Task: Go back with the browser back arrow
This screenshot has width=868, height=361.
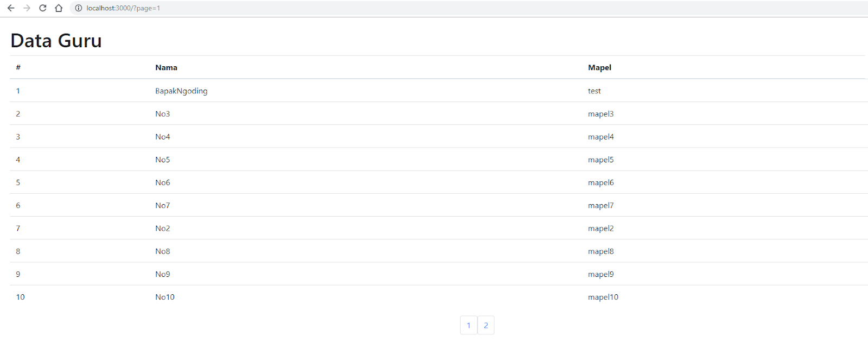Action: pyautogui.click(x=11, y=8)
